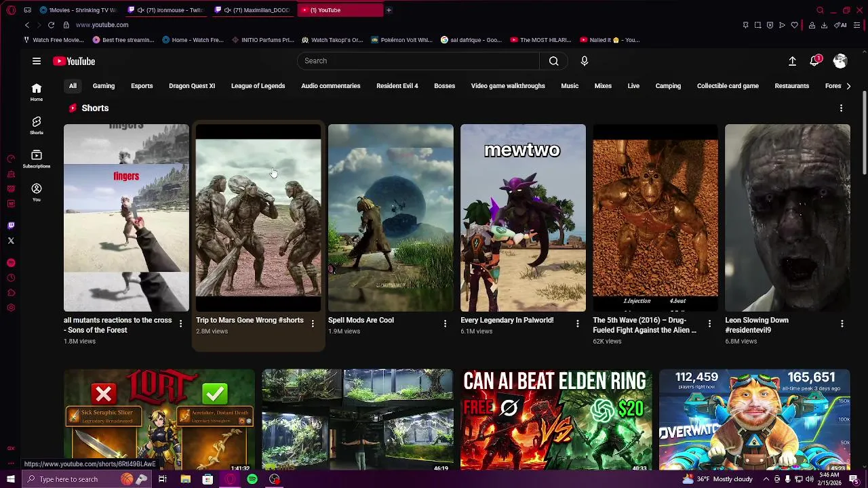Select the Gaming category chip
Viewport: 868px width, 488px height.
[104, 86]
